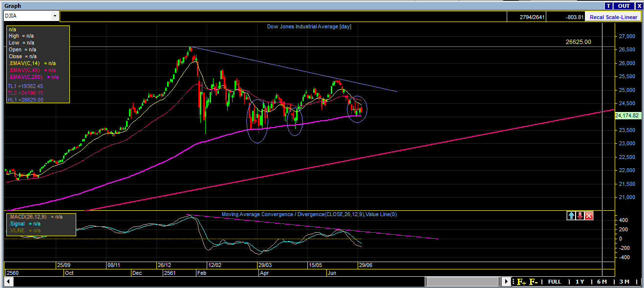Click the 400 MACD axis label
This screenshot has width=644, height=288.
[623, 221]
